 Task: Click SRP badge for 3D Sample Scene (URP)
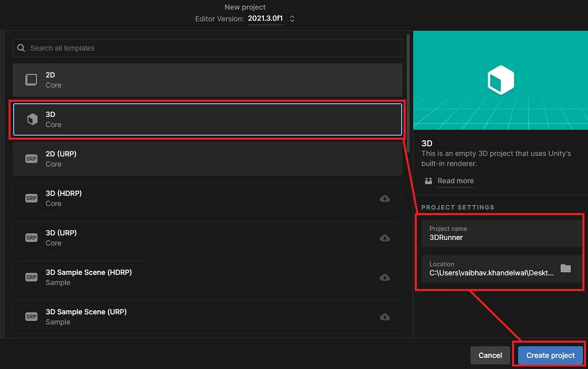[31, 317]
